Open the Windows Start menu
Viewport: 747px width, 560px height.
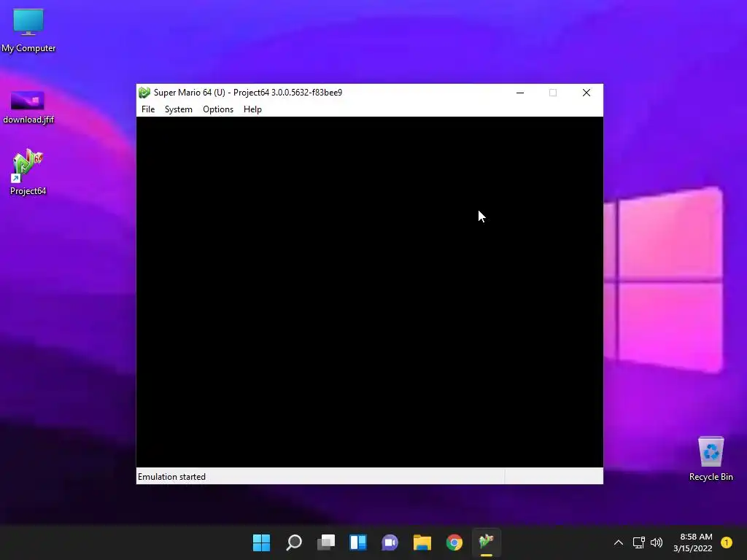pyautogui.click(x=261, y=542)
